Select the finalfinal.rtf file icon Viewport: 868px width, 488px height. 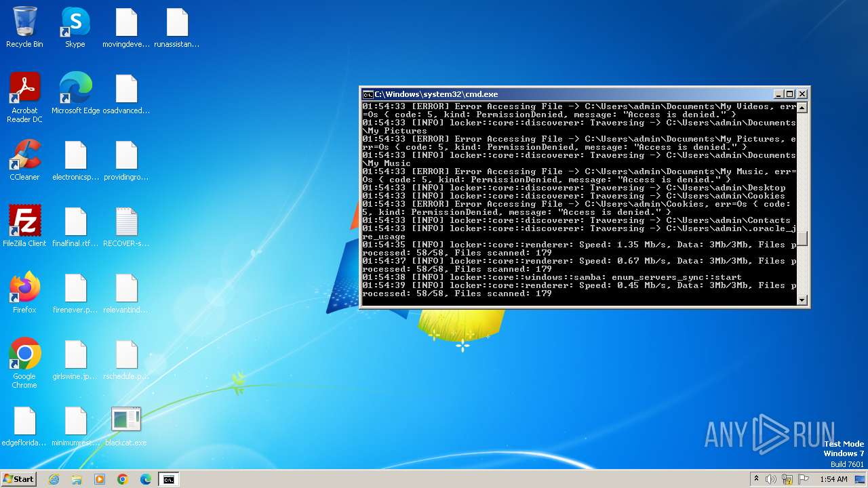[75, 226]
